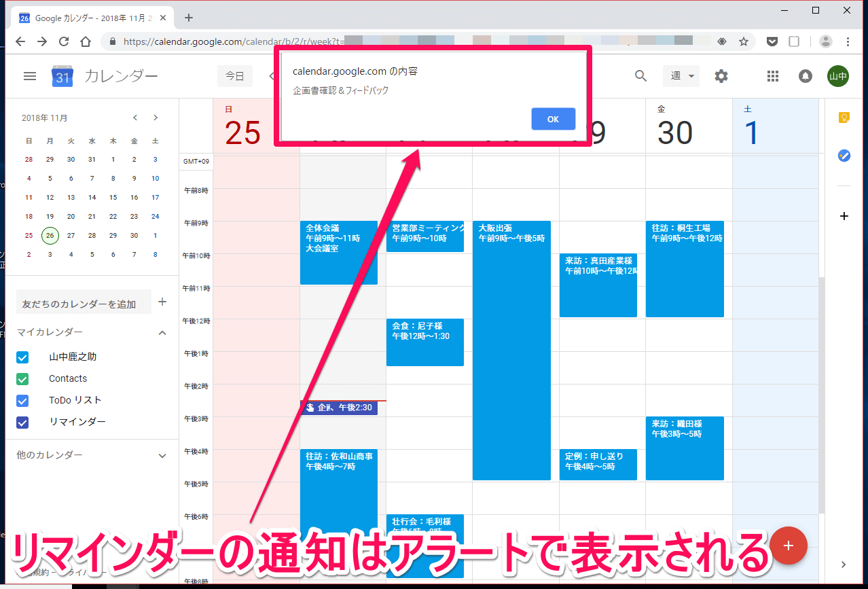
Task: Select Friday 30 date header
Action: coord(674,132)
